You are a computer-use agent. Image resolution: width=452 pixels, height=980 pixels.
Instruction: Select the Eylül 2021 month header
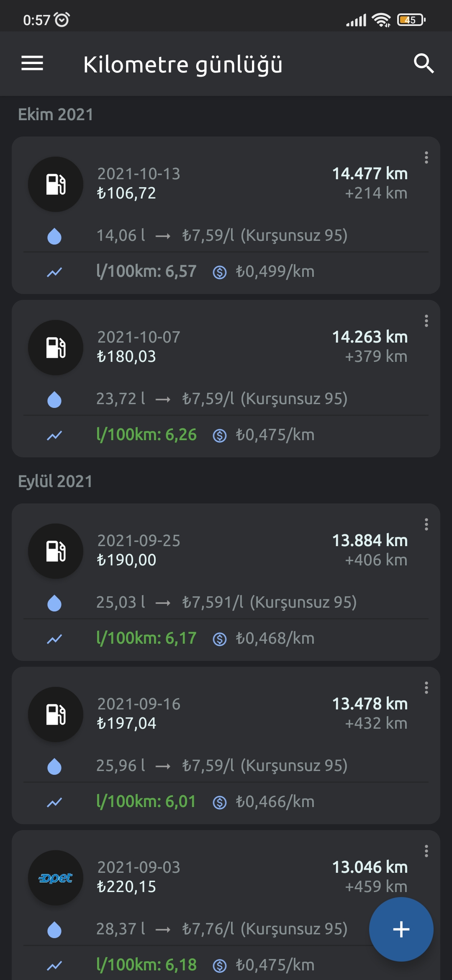tap(55, 482)
